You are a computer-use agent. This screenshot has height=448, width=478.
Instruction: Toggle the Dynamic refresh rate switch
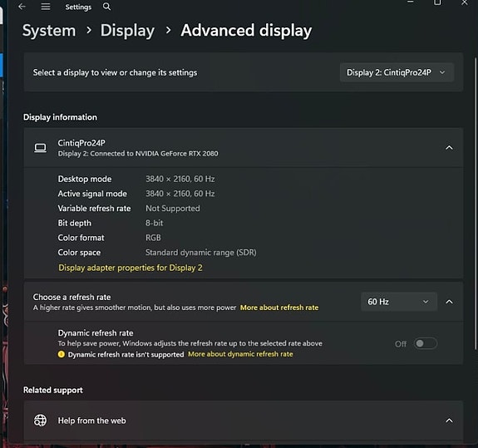tap(426, 343)
